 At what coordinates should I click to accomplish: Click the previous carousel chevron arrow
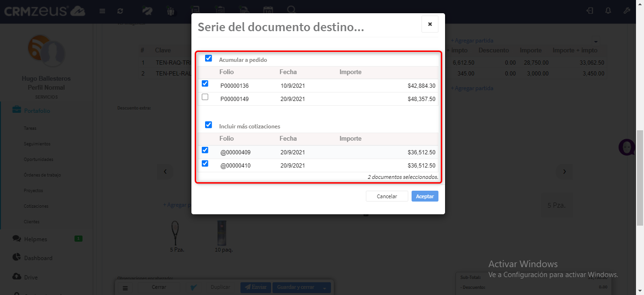(165, 171)
